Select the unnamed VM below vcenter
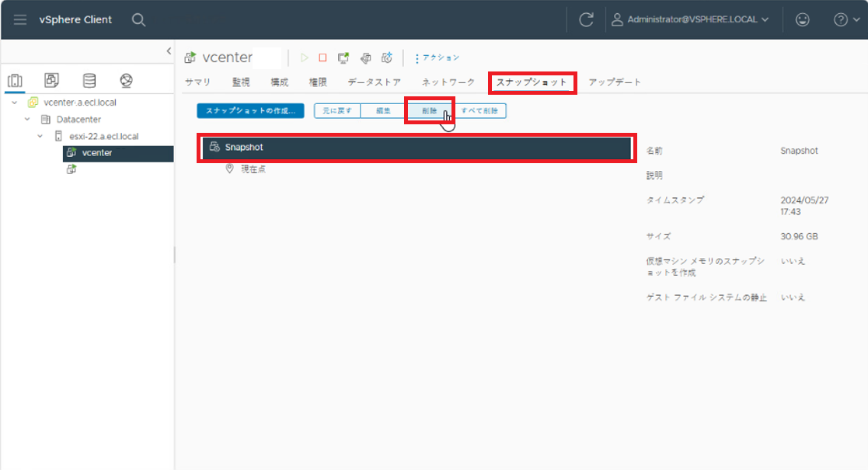Screen dimensions: 868x470 click(71, 169)
